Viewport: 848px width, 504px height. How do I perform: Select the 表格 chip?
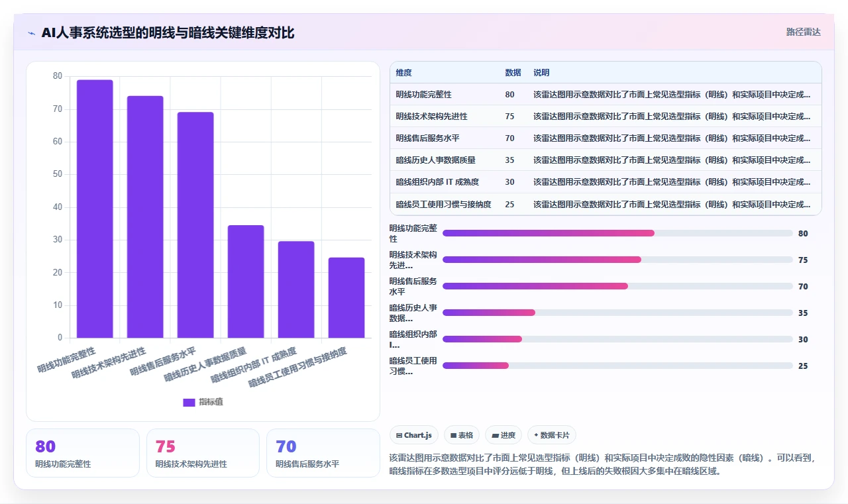[462, 435]
